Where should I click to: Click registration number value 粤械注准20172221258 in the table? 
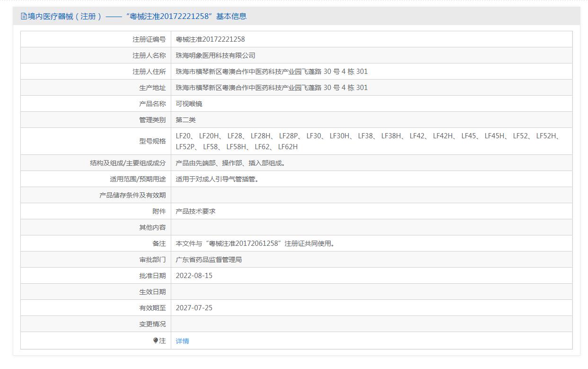(x=210, y=39)
